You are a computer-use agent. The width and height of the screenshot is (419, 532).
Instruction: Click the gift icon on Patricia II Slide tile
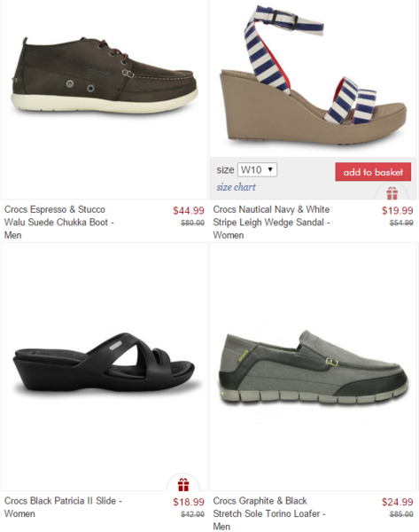[183, 484]
